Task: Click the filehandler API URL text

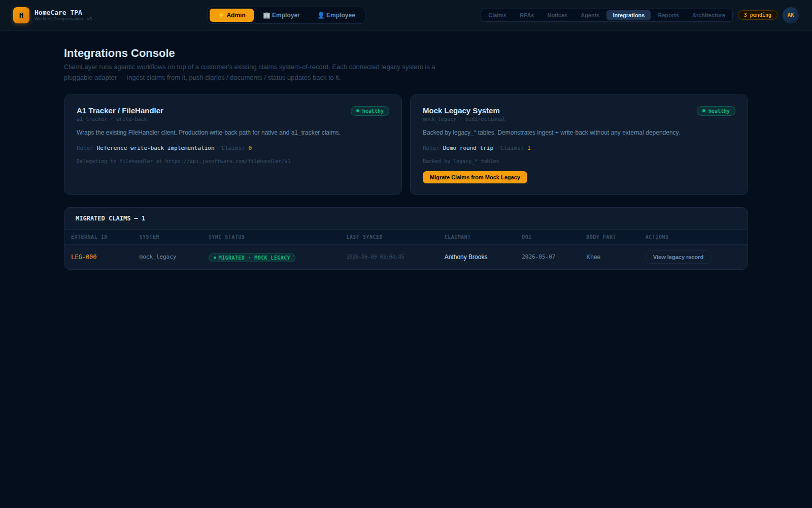Action: 228,162
